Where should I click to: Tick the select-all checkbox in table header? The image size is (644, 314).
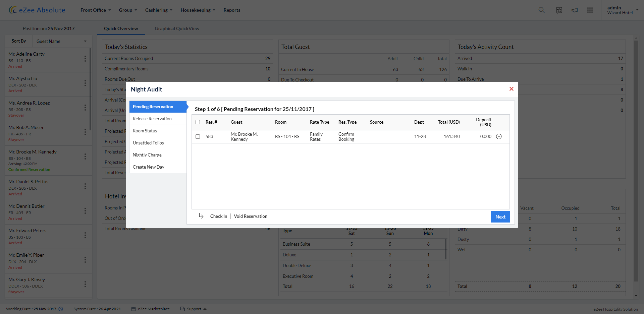pyautogui.click(x=198, y=122)
